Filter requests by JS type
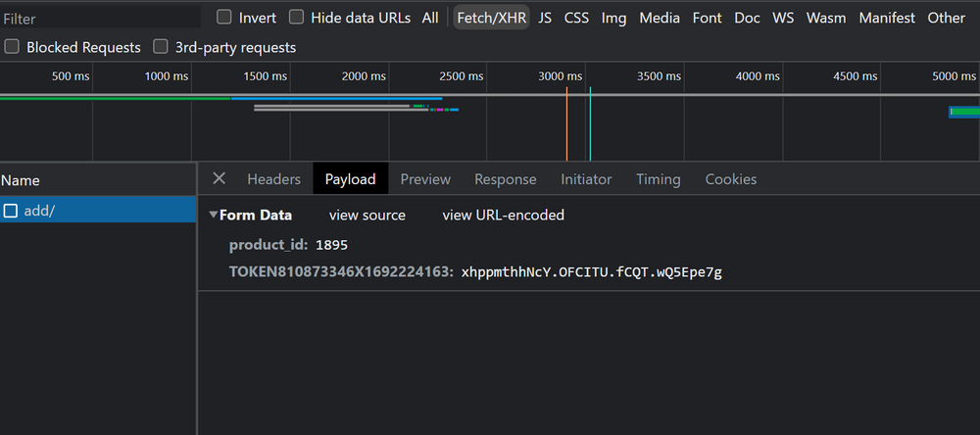 click(545, 18)
